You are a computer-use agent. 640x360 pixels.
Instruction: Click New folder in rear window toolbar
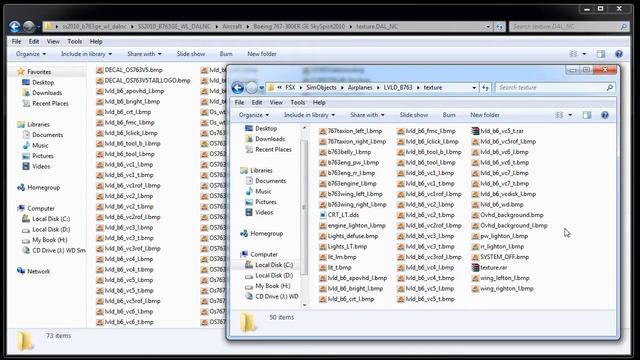tap(262, 54)
